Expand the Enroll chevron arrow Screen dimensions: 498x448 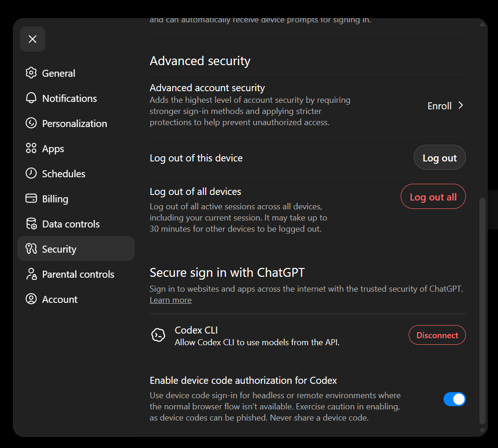[461, 106]
